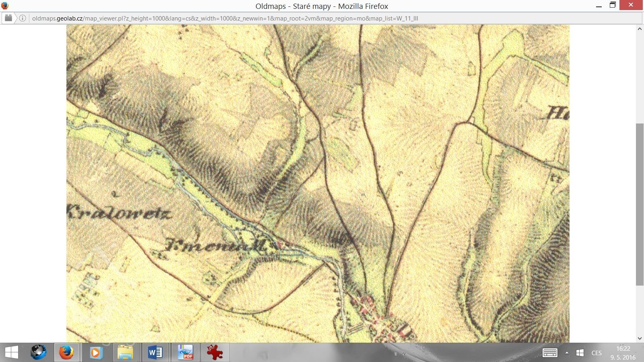Open the PDF viewer app in taskbar
The image size is (644, 362).
[186, 353]
